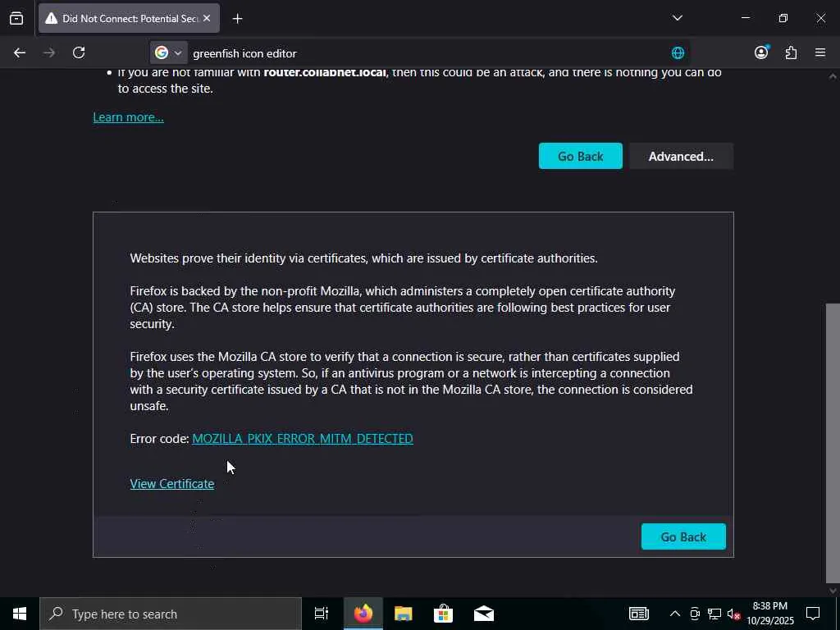This screenshot has height=630, width=840.
Task: Click Go Back button in advanced panel
Action: coord(683,536)
